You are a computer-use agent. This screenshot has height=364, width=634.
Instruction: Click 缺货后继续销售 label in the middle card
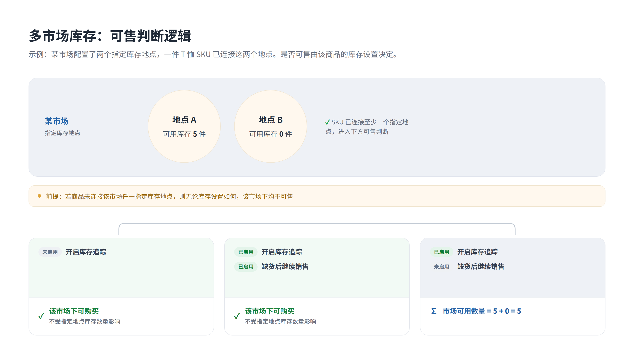285,267
